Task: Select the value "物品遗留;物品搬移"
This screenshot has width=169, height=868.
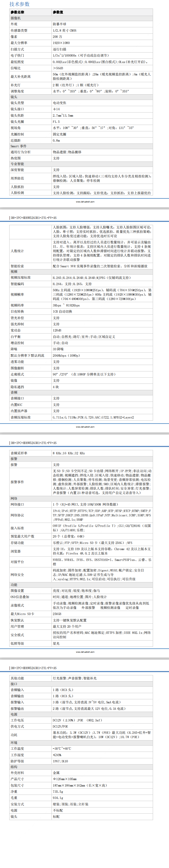Action: pyautogui.click(x=67, y=152)
